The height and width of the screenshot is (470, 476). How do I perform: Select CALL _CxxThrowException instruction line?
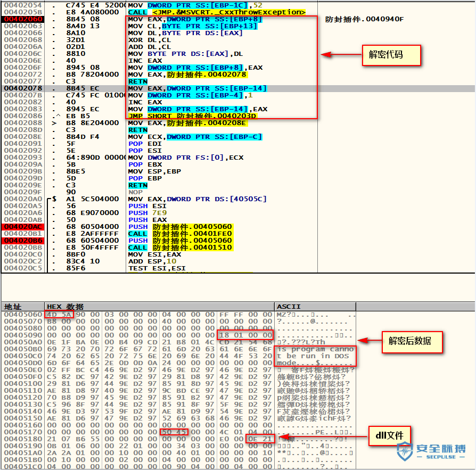pos(217,12)
